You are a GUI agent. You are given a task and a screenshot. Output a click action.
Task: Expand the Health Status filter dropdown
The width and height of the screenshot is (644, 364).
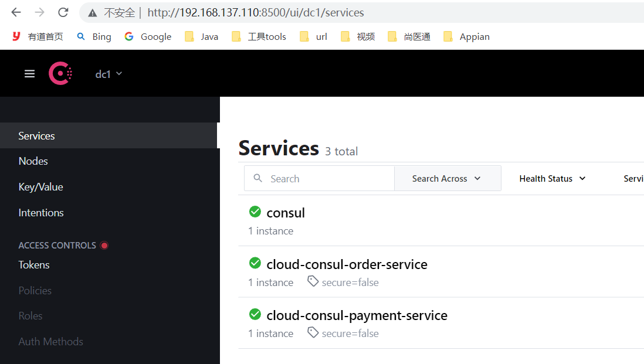coord(553,179)
